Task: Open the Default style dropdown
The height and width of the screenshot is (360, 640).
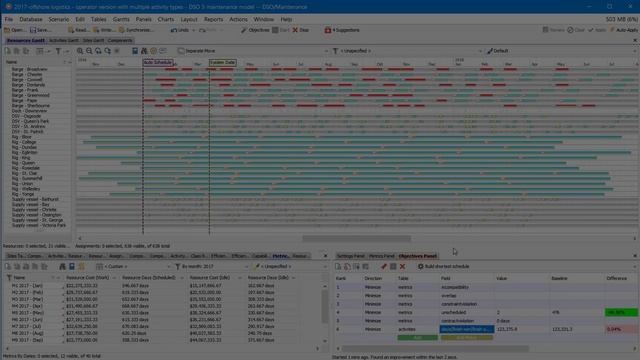Action: [x=561, y=51]
